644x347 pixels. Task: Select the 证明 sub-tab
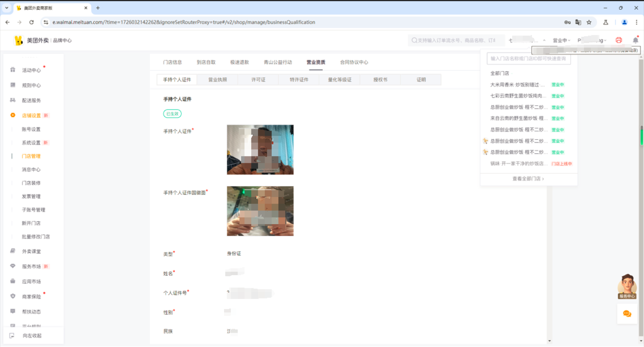point(421,80)
